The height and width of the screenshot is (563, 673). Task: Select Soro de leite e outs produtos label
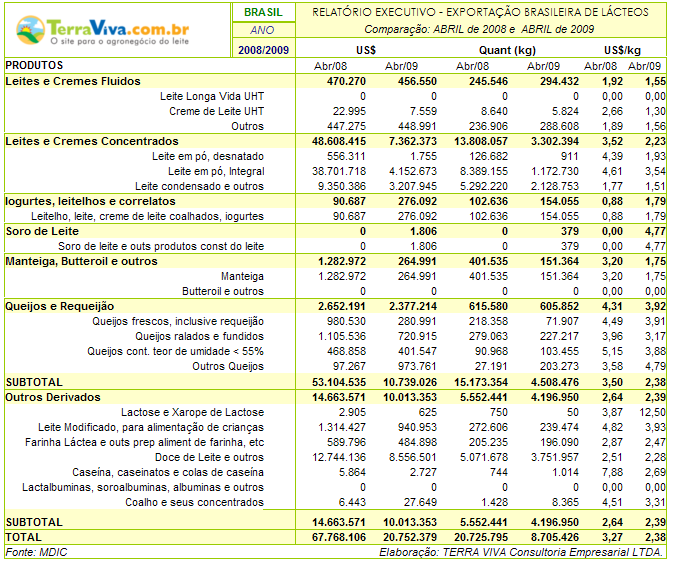pos(161,246)
